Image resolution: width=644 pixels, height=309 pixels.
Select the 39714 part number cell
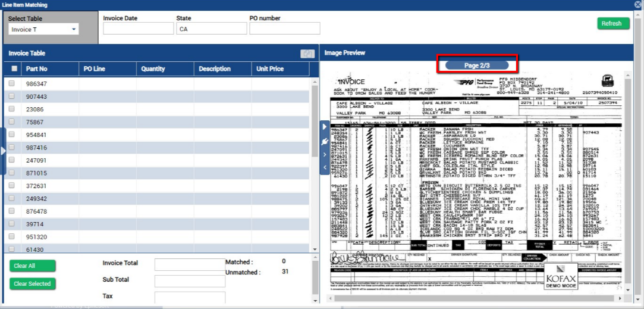click(x=50, y=224)
